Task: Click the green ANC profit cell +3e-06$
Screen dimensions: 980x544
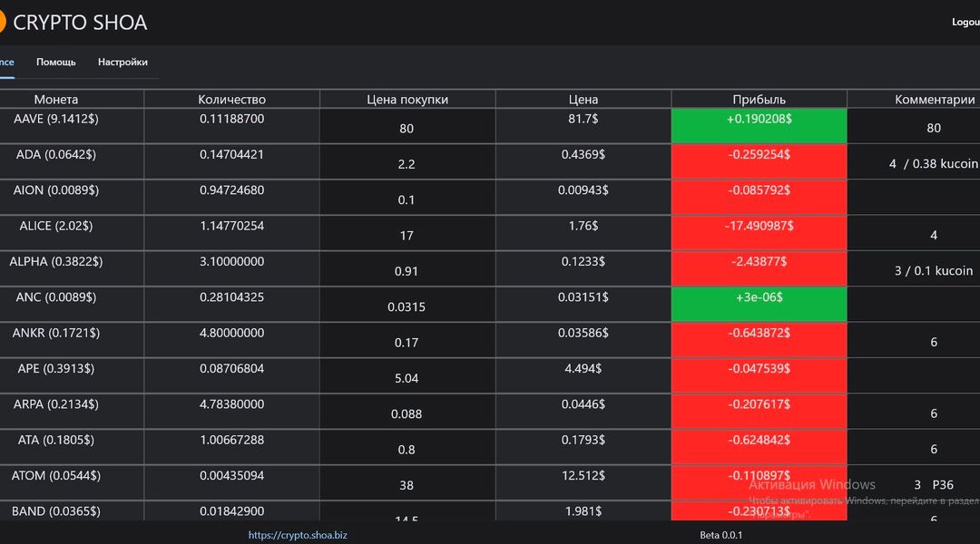Action: (759, 304)
